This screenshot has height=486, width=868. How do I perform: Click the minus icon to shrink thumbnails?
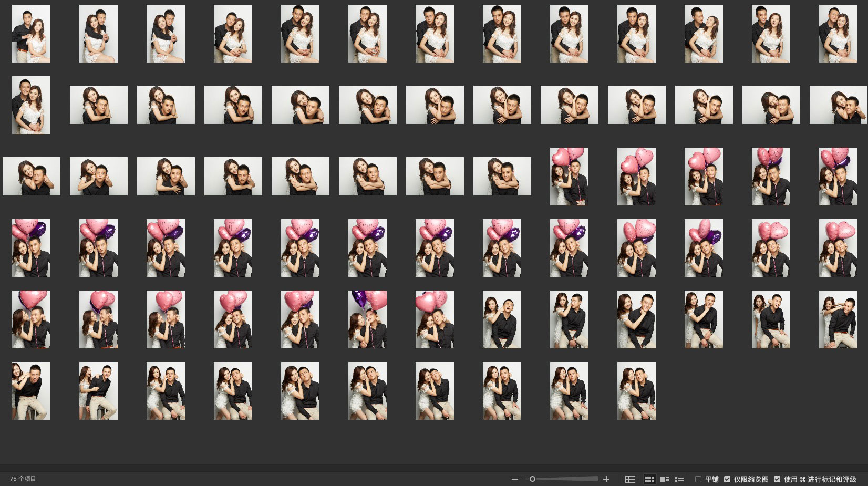(515, 479)
